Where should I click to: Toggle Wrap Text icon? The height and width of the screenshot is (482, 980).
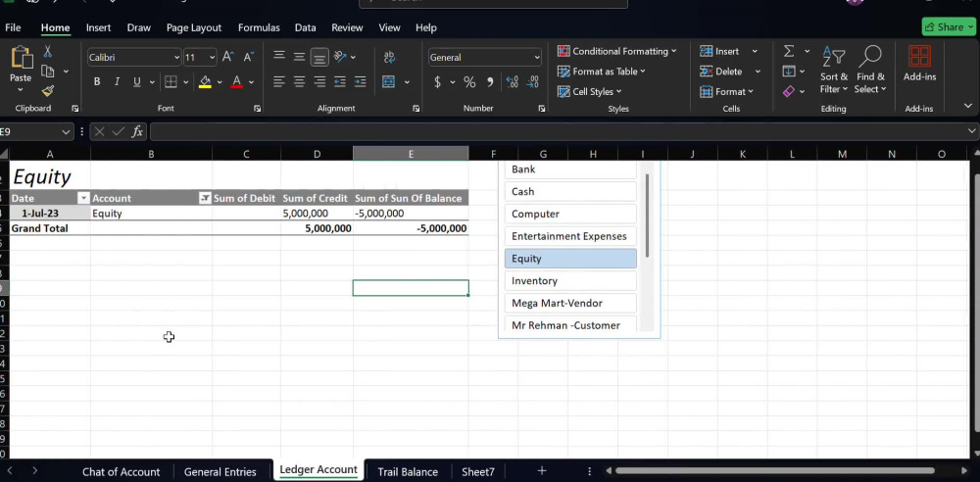point(389,57)
